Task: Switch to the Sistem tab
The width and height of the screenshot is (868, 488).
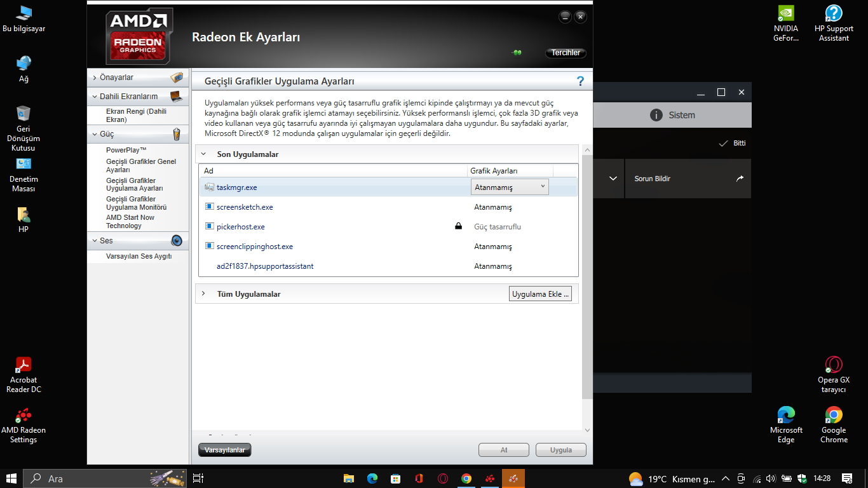Action: point(672,115)
